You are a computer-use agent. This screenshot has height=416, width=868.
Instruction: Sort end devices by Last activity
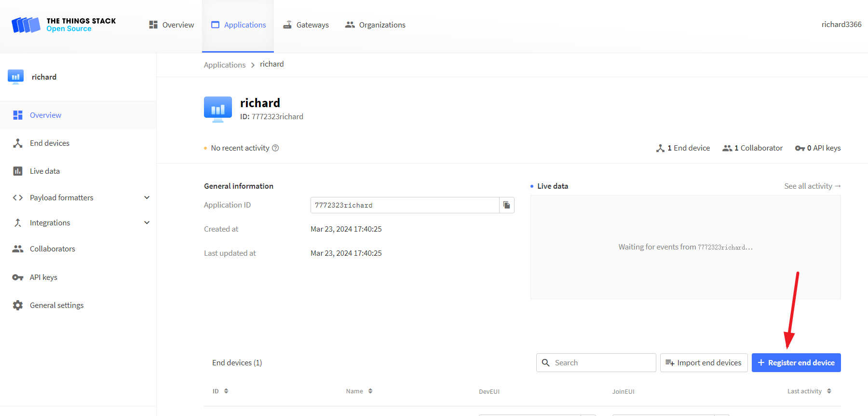point(809,391)
